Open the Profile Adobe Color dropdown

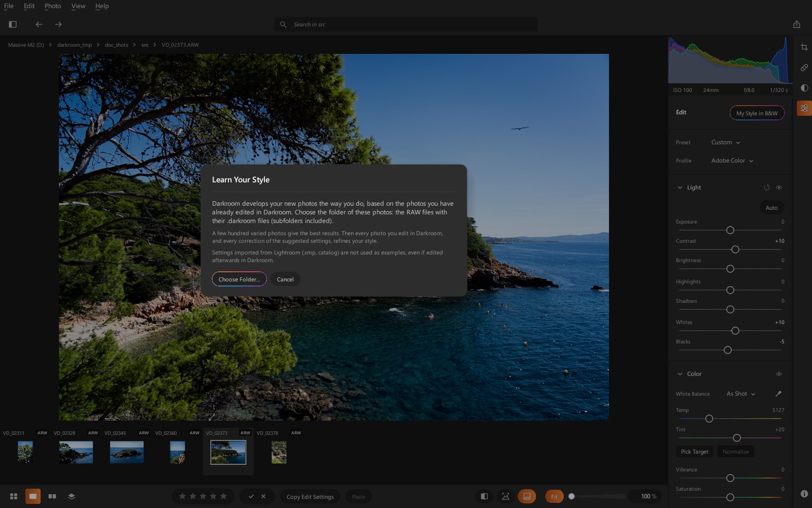(x=732, y=161)
